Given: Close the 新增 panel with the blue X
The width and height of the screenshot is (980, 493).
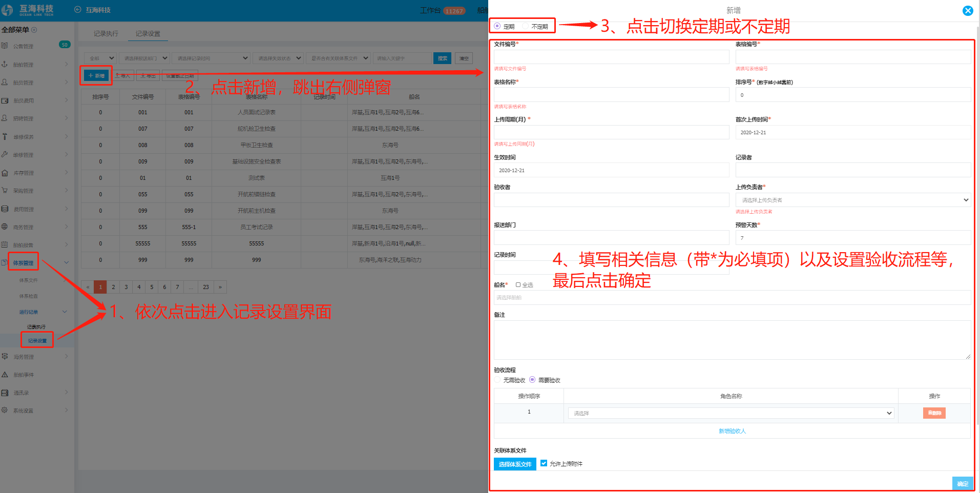Looking at the screenshot, I should coord(968,11).
